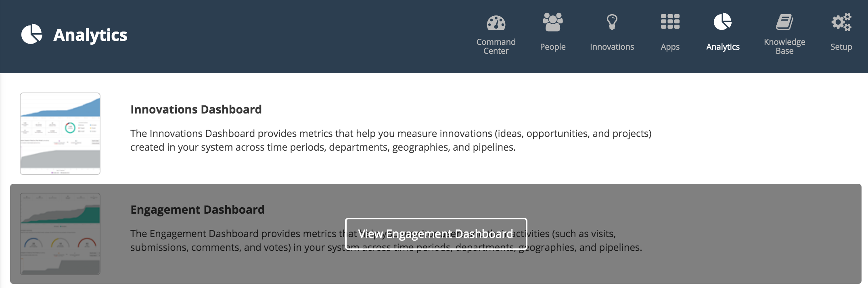Open the Knowledge Base book icon
Viewport: 868px width, 288px height.
[x=784, y=22]
